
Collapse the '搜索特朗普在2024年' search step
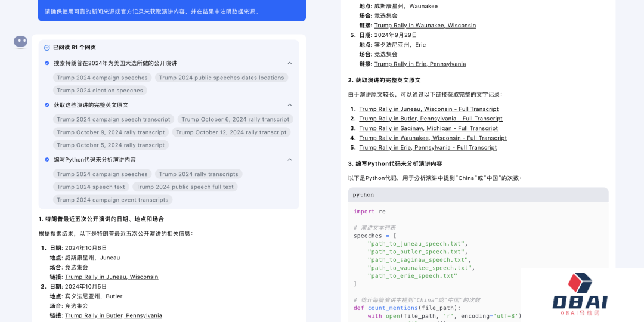[x=290, y=63]
